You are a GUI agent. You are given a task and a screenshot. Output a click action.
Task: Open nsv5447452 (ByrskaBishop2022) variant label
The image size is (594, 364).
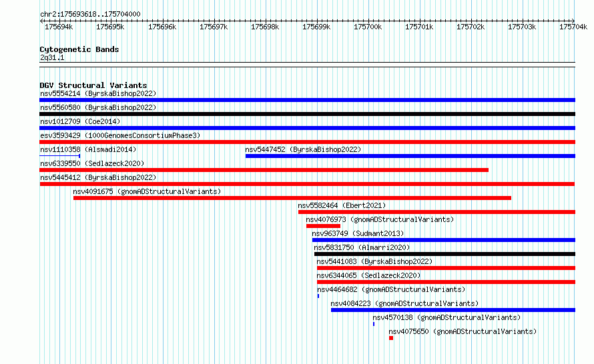(x=303, y=149)
